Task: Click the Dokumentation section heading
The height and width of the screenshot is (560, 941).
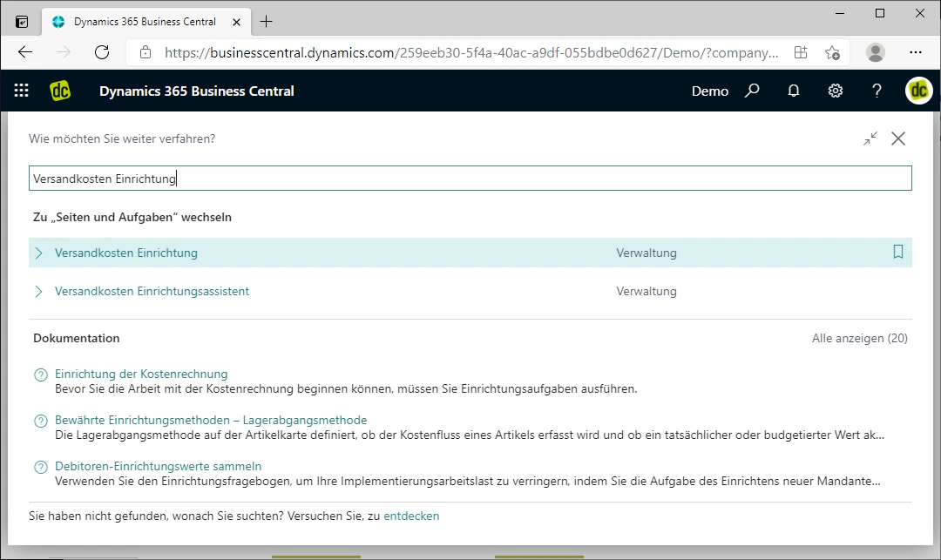Action: coord(76,338)
